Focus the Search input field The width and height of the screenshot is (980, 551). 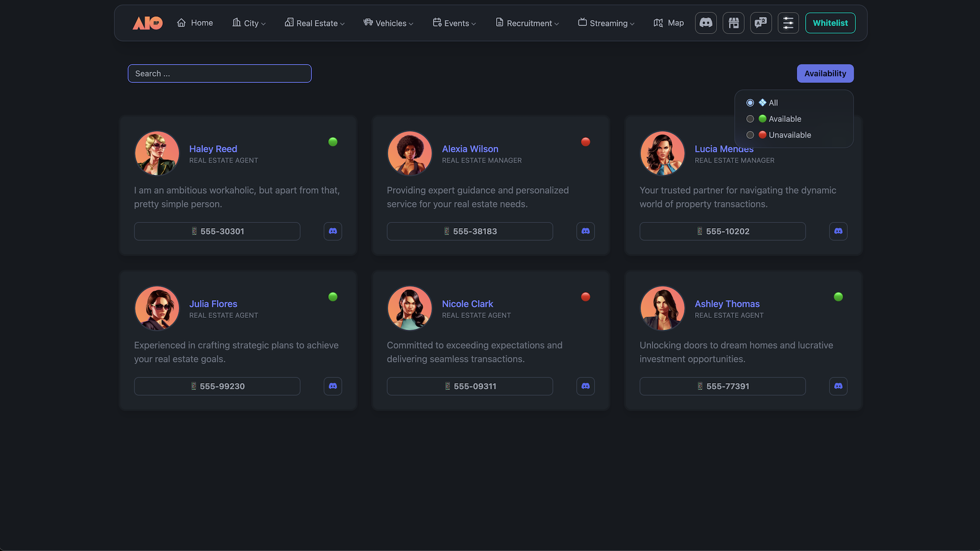pyautogui.click(x=219, y=73)
